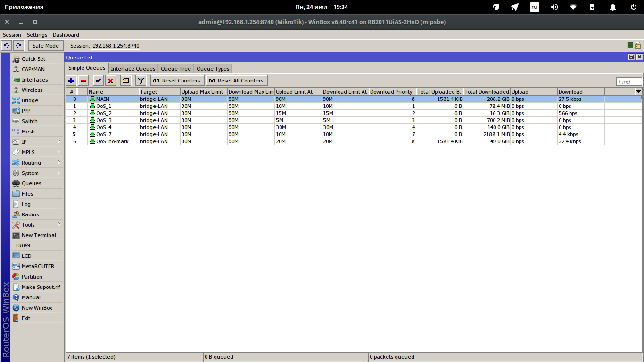Open Files in sidebar
Screen dimensions: 644x362
(x=37, y=194)
